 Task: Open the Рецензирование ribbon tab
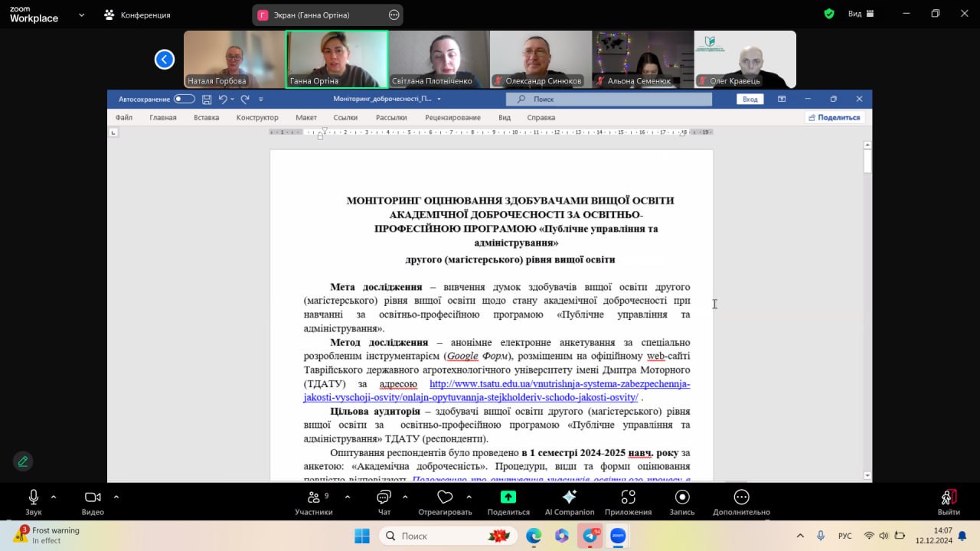click(x=453, y=118)
